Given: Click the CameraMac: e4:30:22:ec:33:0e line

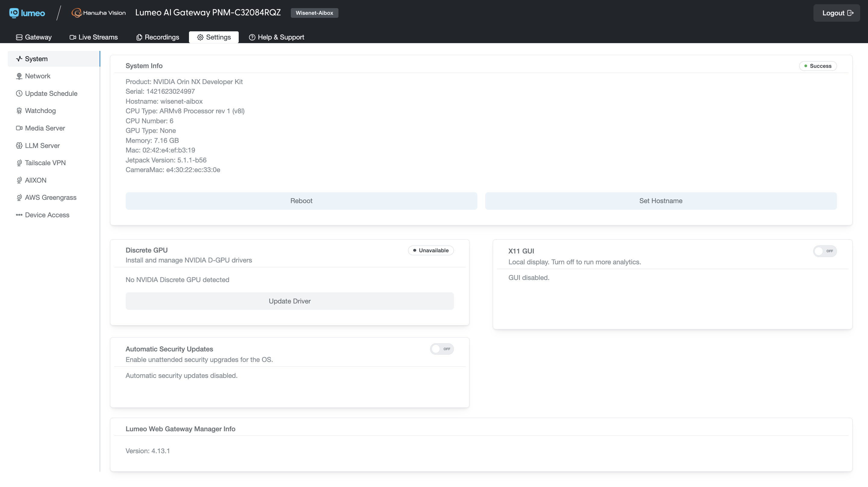Looking at the screenshot, I should pyautogui.click(x=173, y=170).
